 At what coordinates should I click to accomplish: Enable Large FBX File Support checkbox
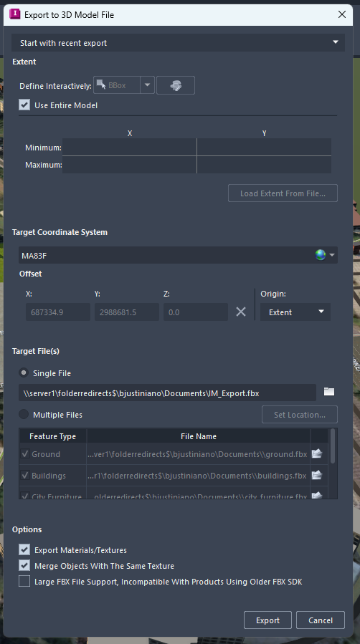[24, 581]
